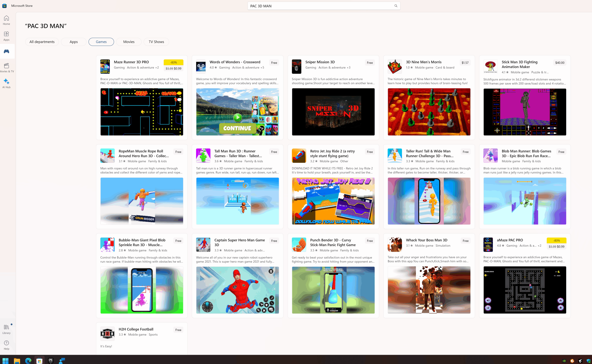Viewport: 592px width, 364px height.
Task: Switch to the Apps filter
Action: pyautogui.click(x=74, y=42)
